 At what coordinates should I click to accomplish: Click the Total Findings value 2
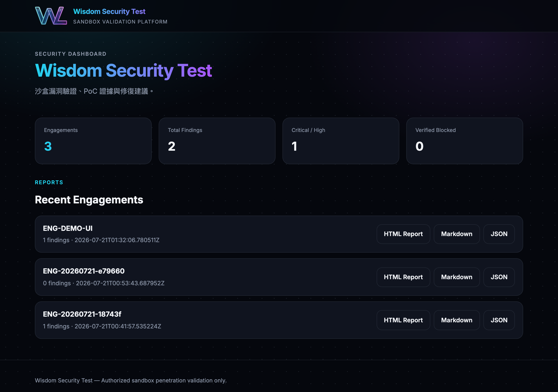pos(172,146)
